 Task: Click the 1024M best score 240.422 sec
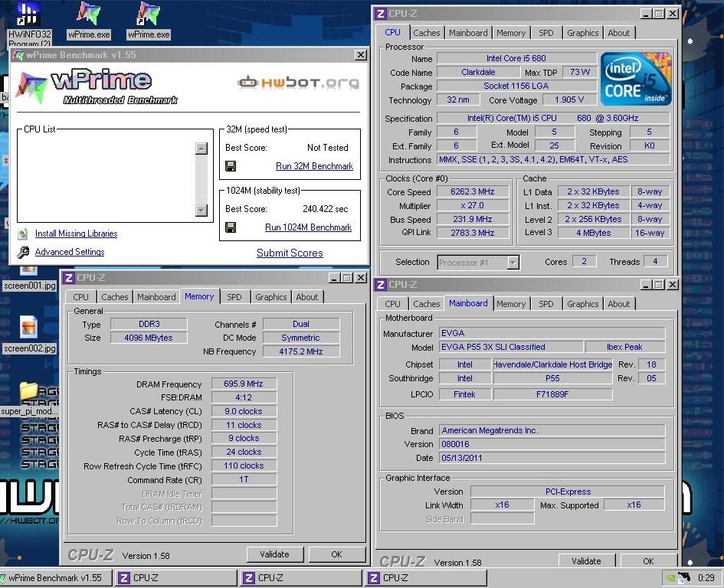[326, 209]
